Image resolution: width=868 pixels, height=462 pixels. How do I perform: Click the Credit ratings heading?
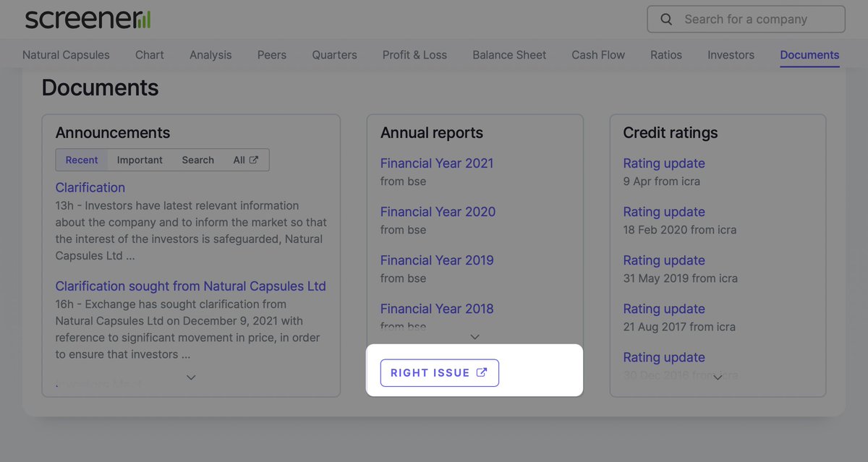coord(671,133)
